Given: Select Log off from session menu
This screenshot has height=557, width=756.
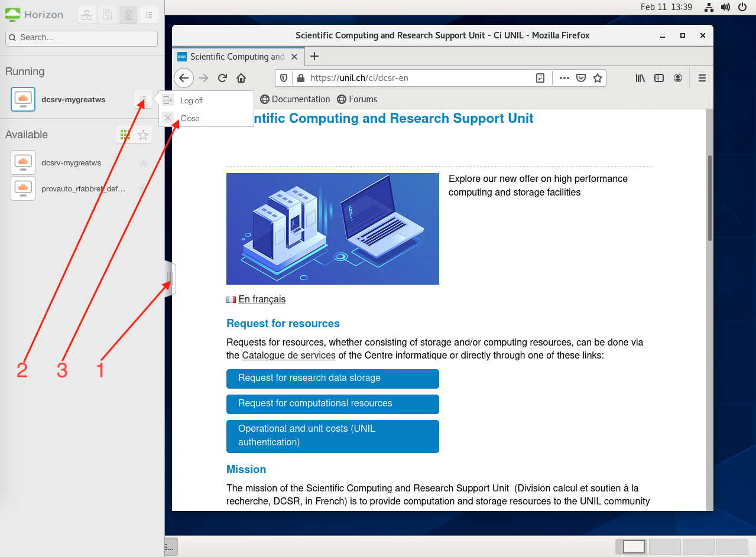Looking at the screenshot, I should [x=192, y=101].
